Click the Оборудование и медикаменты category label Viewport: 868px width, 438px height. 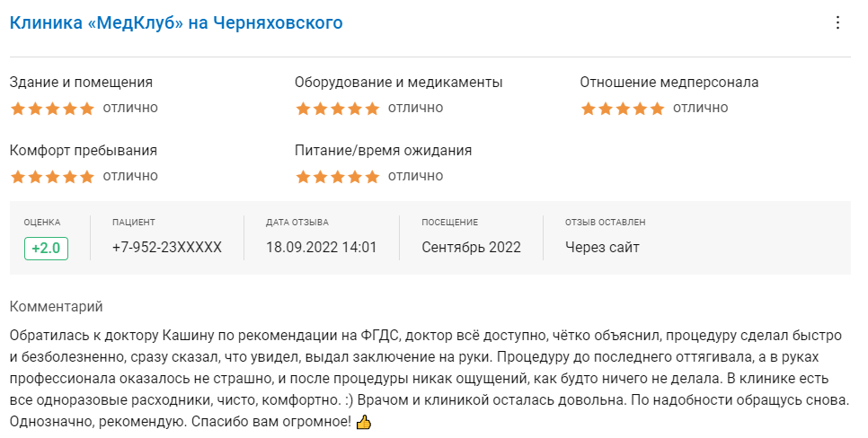[399, 83]
